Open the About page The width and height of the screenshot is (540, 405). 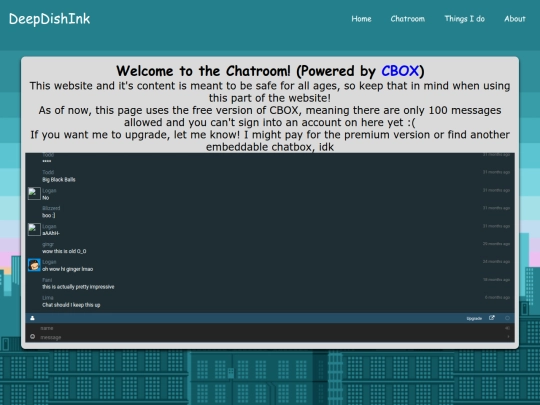click(x=515, y=19)
